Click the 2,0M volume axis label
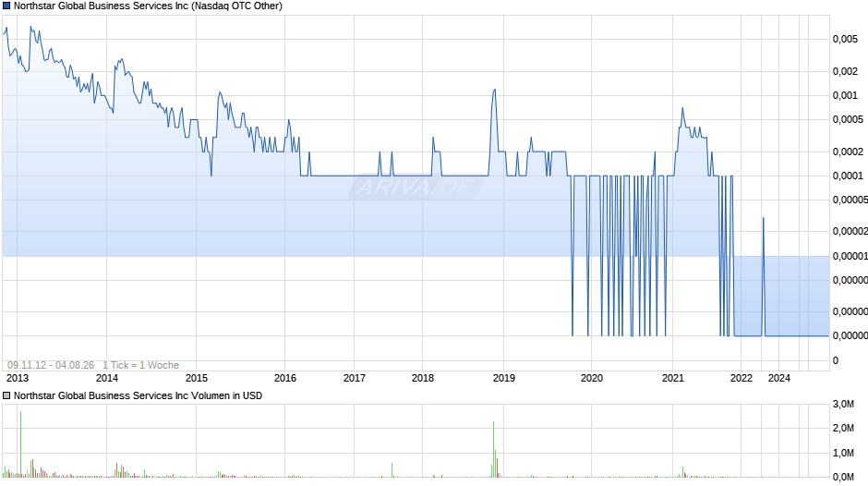The image size is (868, 486). coord(844,429)
